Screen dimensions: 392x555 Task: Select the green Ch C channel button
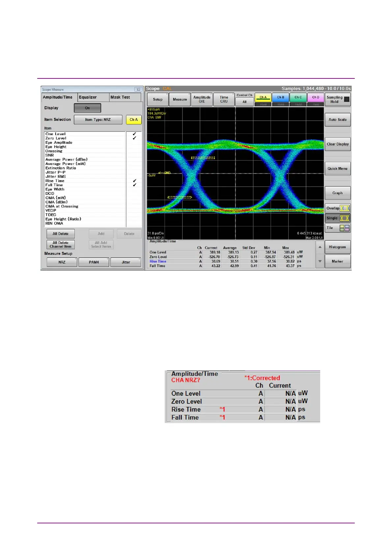(x=298, y=98)
